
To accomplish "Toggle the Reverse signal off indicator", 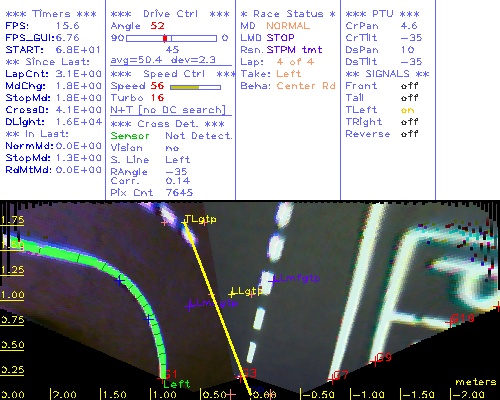I will pos(410,134).
